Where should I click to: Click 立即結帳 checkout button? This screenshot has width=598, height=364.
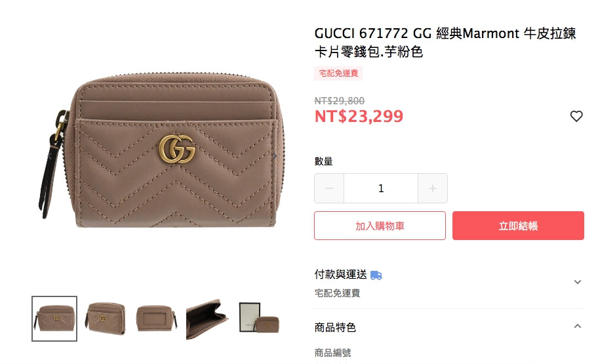518,226
